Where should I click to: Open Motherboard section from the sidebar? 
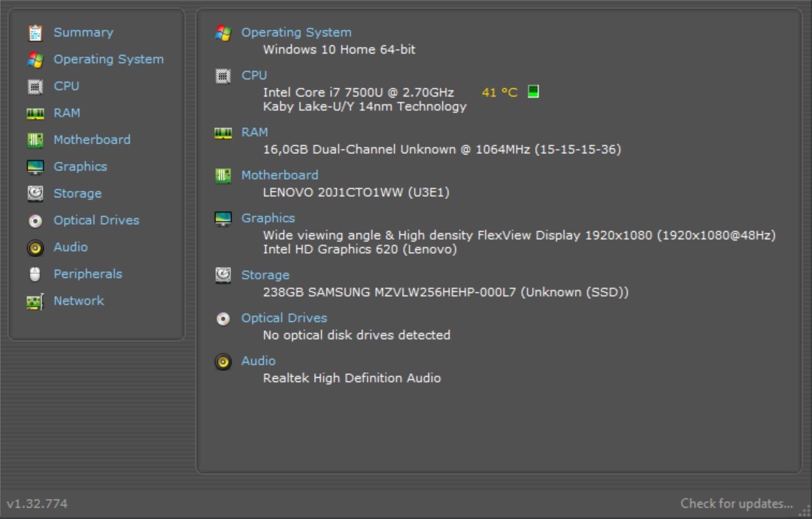pos(92,140)
